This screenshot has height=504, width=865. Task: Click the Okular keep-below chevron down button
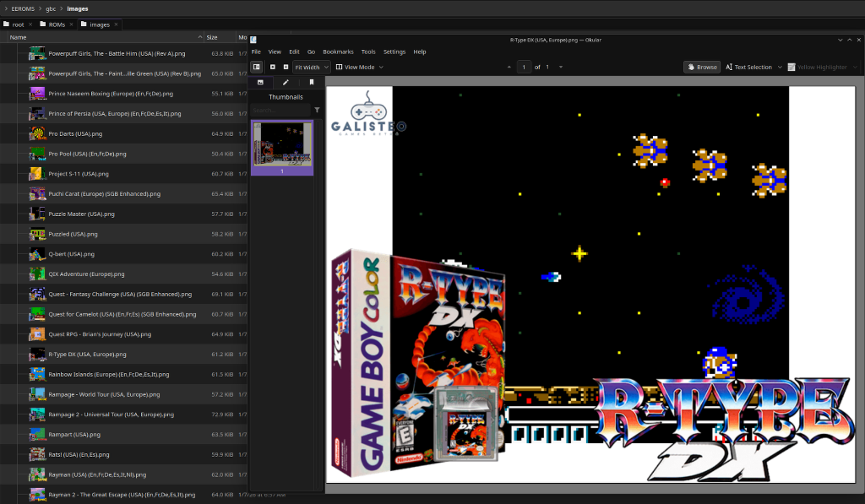pos(841,40)
